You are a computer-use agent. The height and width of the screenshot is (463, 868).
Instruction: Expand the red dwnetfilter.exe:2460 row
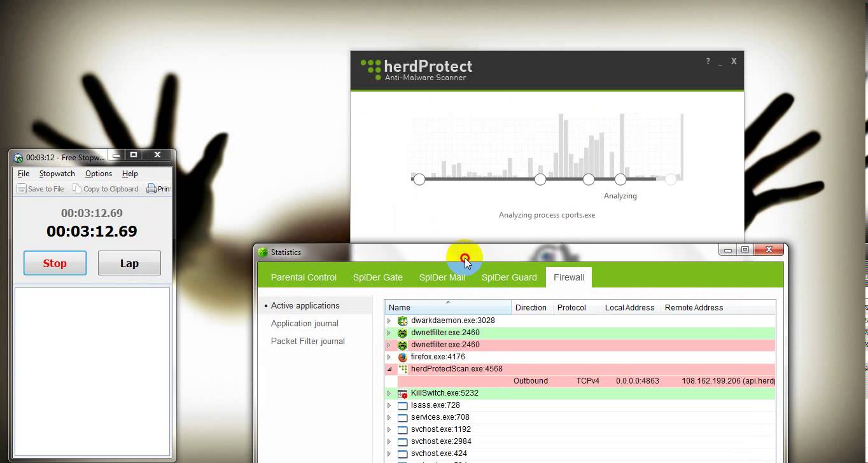pos(389,345)
